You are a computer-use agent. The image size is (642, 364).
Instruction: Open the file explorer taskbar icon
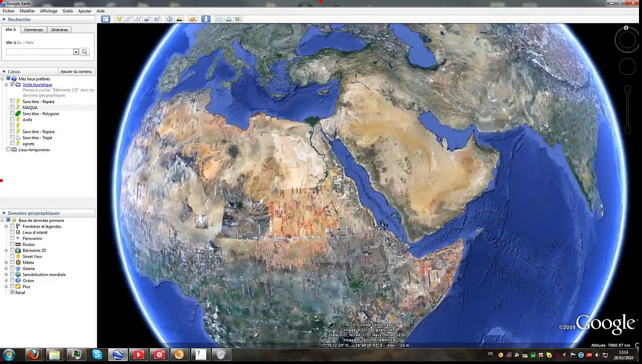55,355
